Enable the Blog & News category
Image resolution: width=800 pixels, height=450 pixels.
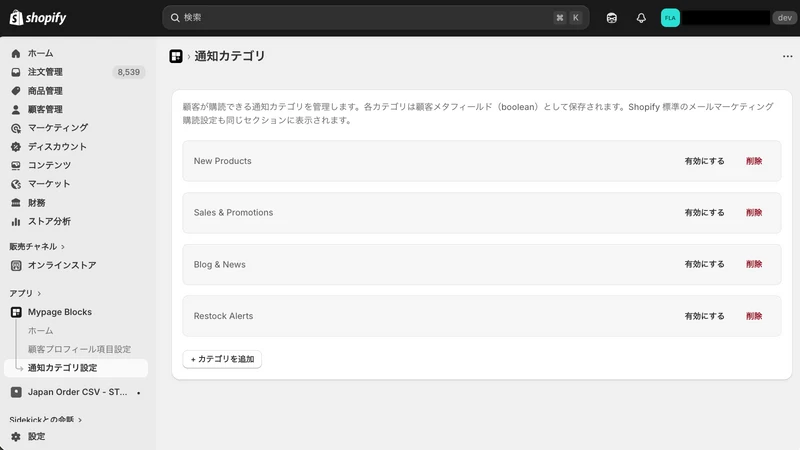point(704,264)
